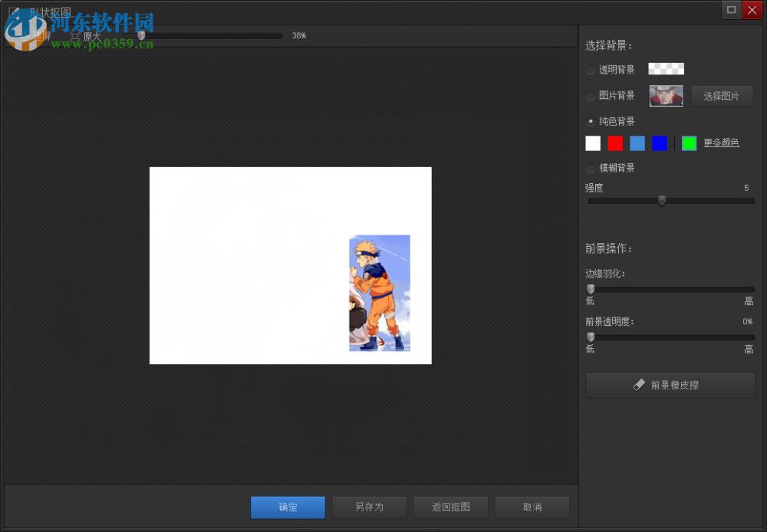
Task: Click the picture background thumbnail preview
Action: pyautogui.click(x=667, y=96)
